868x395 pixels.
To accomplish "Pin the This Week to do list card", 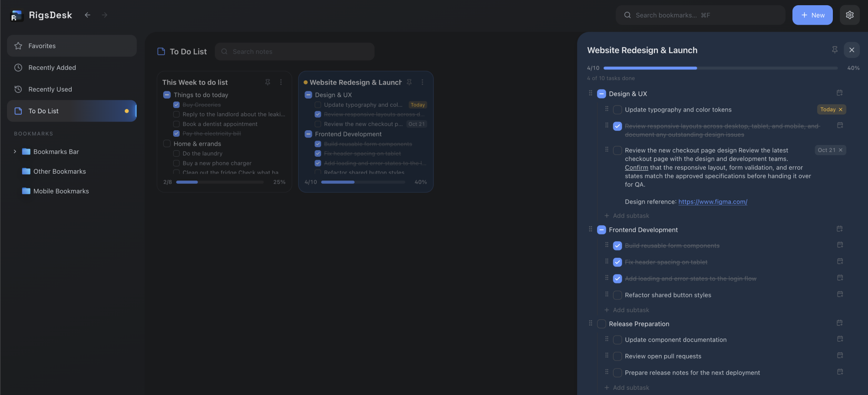I will click(x=268, y=82).
